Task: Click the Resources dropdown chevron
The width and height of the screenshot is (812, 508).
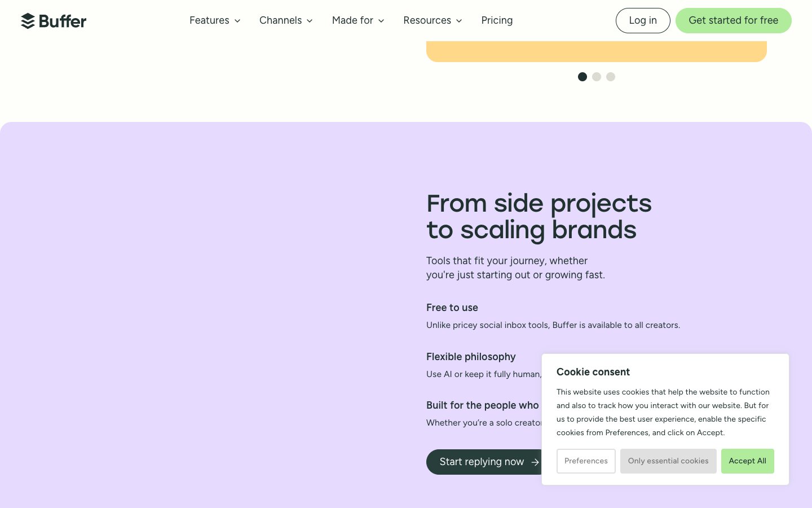Action: [458, 21]
